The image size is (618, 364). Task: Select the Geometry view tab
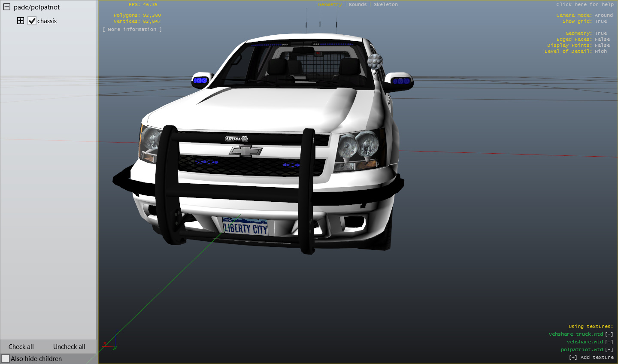330,4
